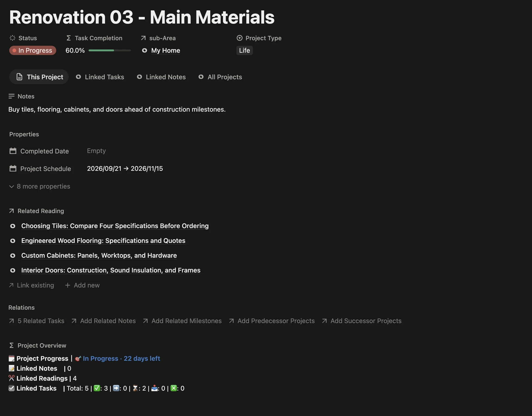Switch to the Linked Notes tab

click(x=161, y=77)
